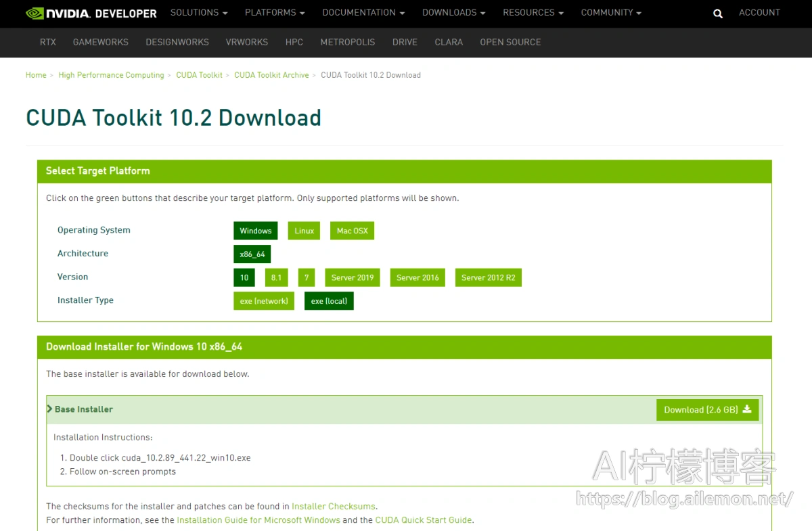This screenshot has height=531, width=812.
Task: Select Server 2019 version
Action: click(353, 277)
